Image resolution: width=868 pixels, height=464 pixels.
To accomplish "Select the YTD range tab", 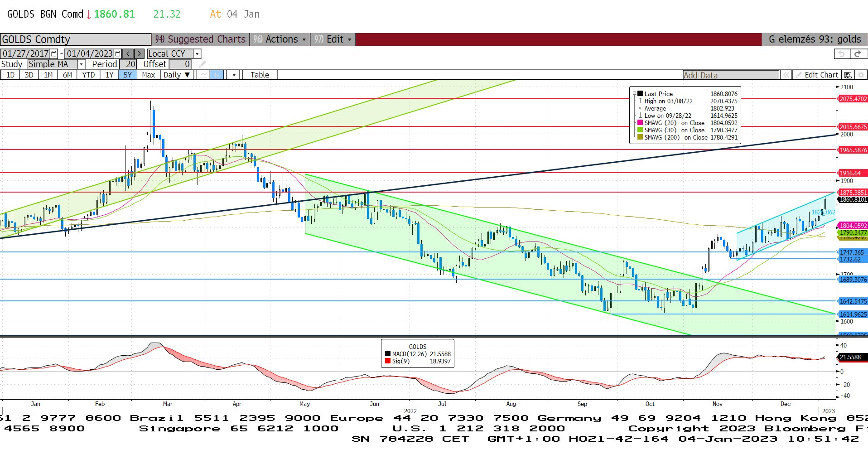I will tap(88, 75).
